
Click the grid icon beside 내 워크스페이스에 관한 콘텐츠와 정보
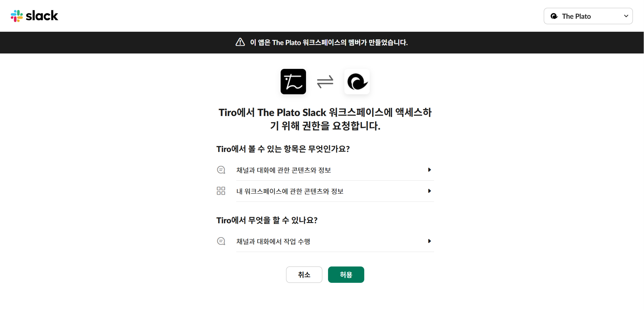pos(221,191)
